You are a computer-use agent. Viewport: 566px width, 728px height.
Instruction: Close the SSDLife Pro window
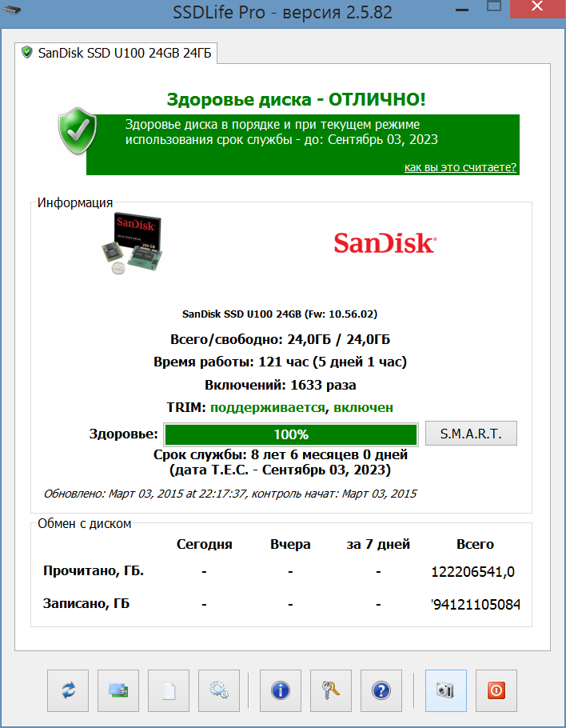point(537,7)
